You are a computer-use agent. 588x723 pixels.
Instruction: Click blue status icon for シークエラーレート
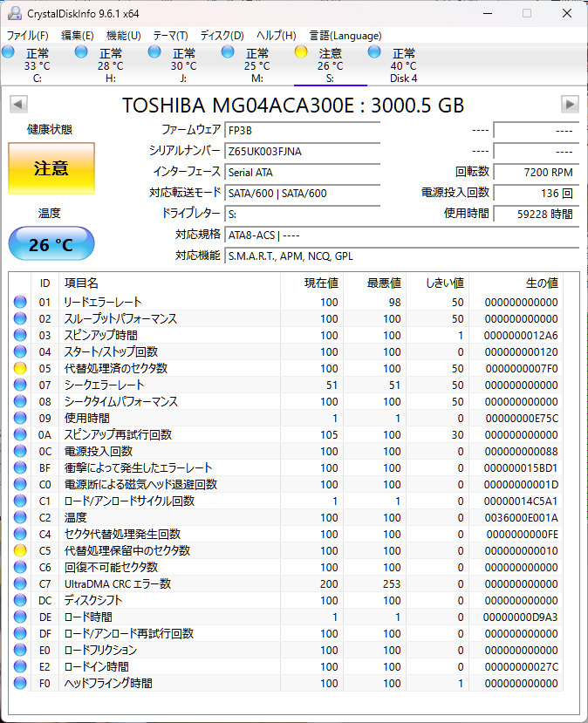coord(20,385)
